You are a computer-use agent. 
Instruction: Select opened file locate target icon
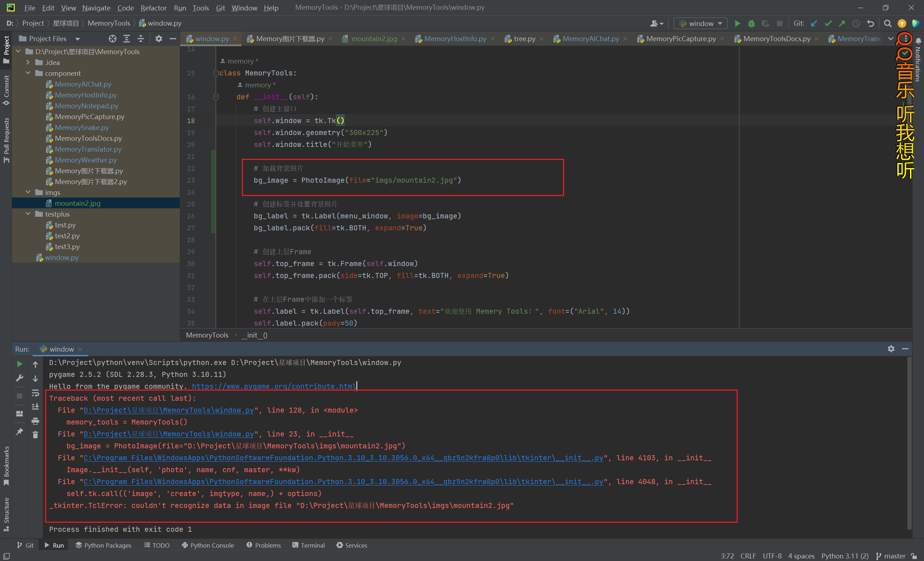pos(113,39)
